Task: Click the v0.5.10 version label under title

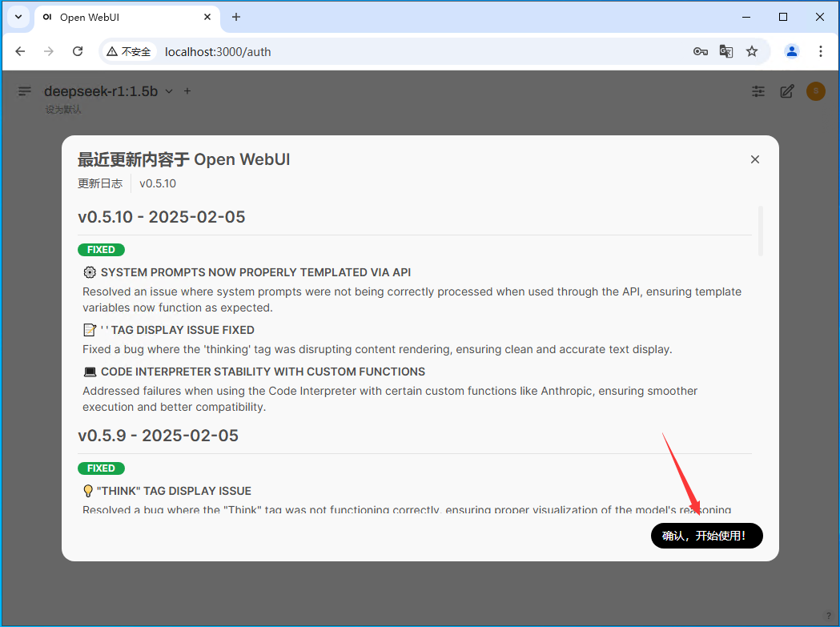Action: 158,183
